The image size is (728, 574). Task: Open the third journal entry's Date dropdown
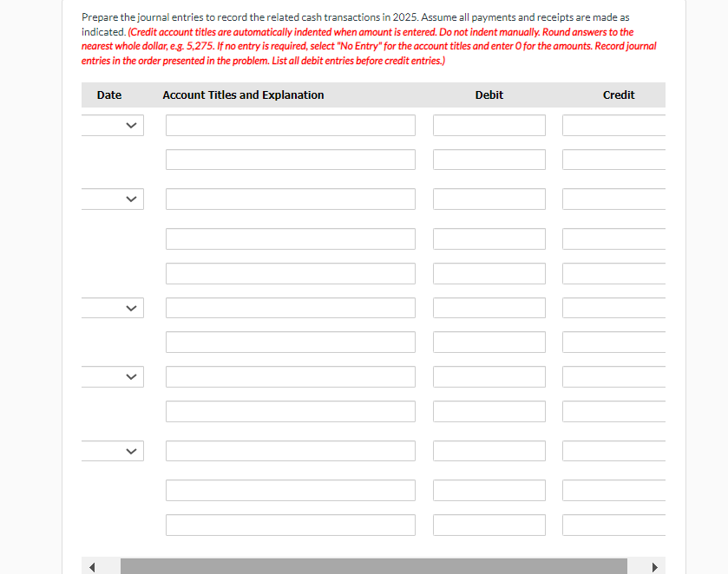[x=113, y=308]
